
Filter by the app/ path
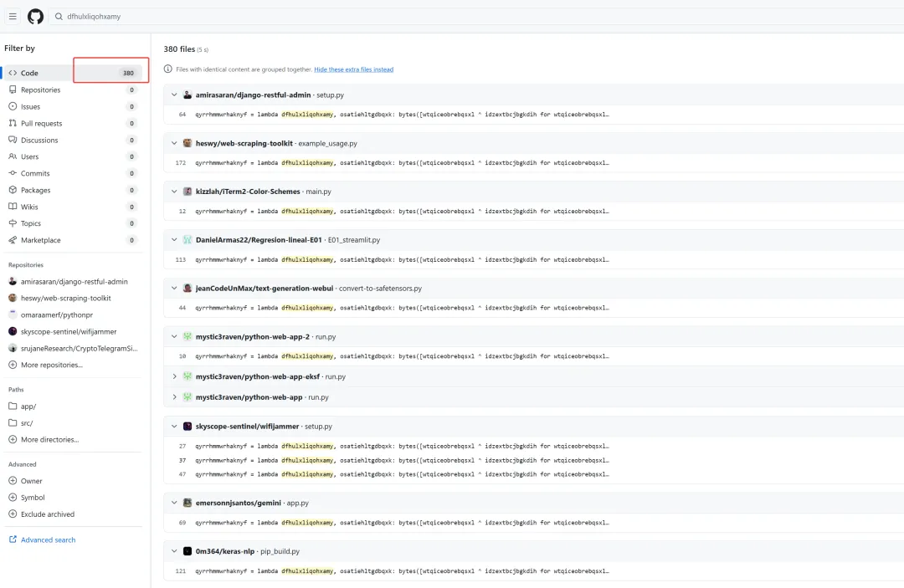click(72, 406)
